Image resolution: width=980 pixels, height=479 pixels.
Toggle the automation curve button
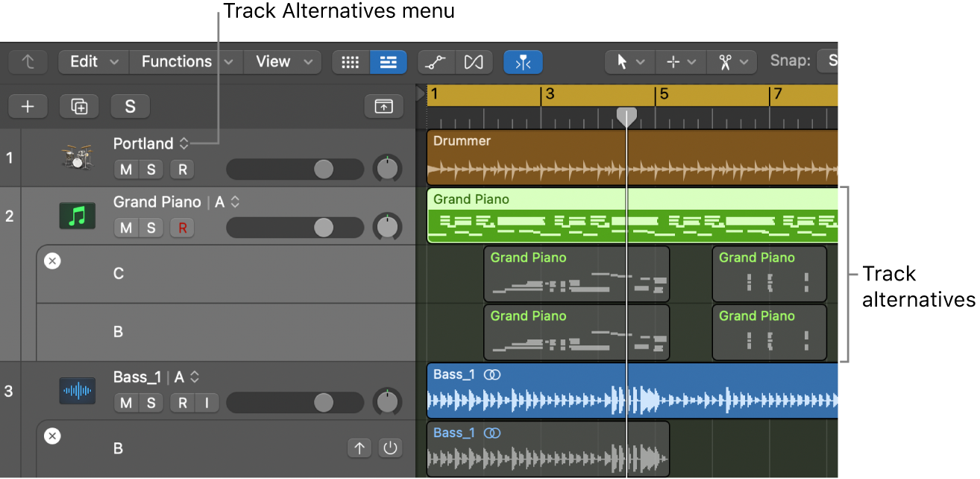tap(436, 62)
